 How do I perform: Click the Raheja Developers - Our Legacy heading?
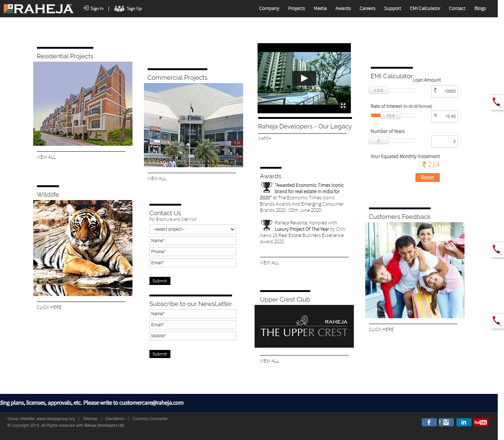coord(305,126)
